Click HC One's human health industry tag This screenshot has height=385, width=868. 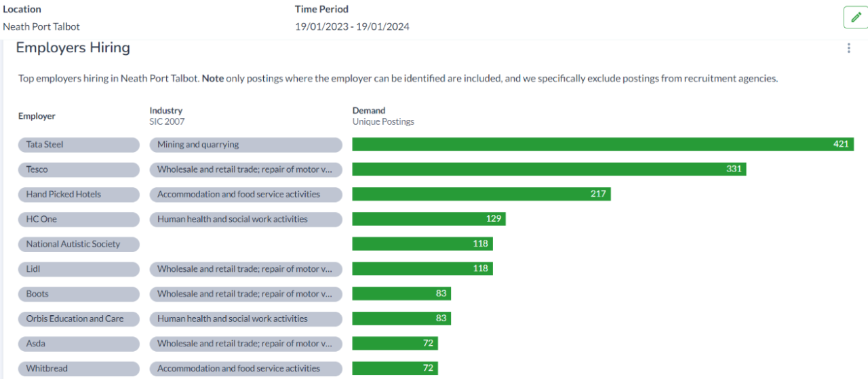pyautogui.click(x=246, y=219)
